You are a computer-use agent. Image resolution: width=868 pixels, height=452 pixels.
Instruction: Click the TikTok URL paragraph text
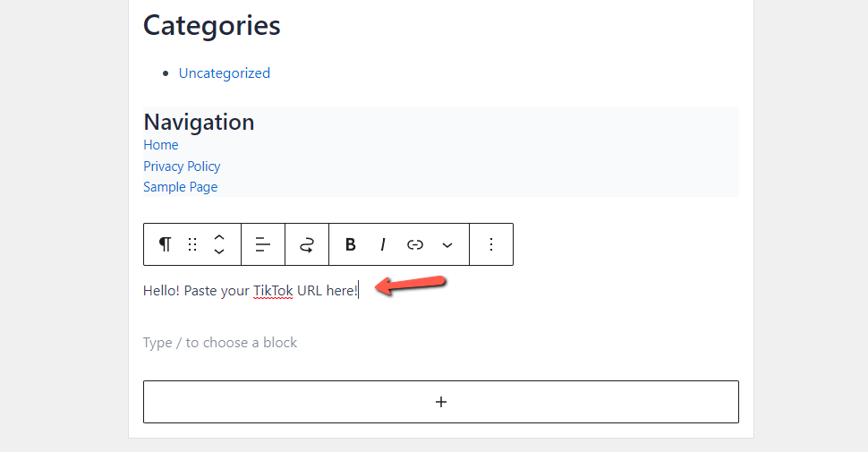251,291
